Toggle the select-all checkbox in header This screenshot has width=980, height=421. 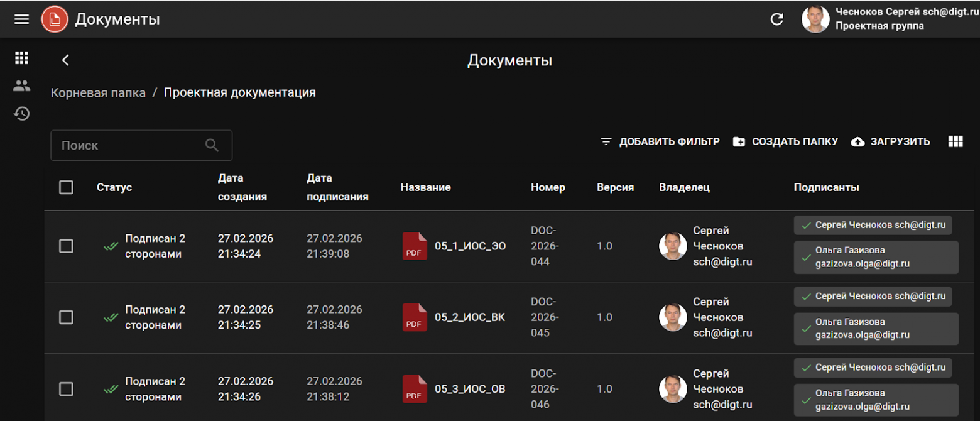[66, 187]
